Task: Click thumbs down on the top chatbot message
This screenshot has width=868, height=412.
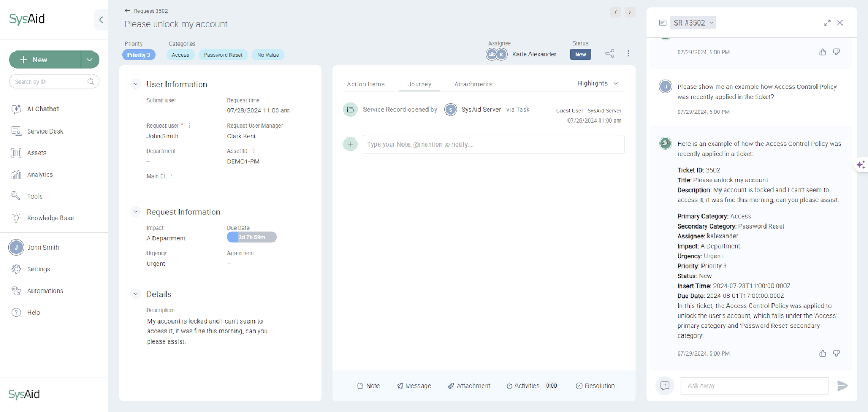Action: coord(837,52)
